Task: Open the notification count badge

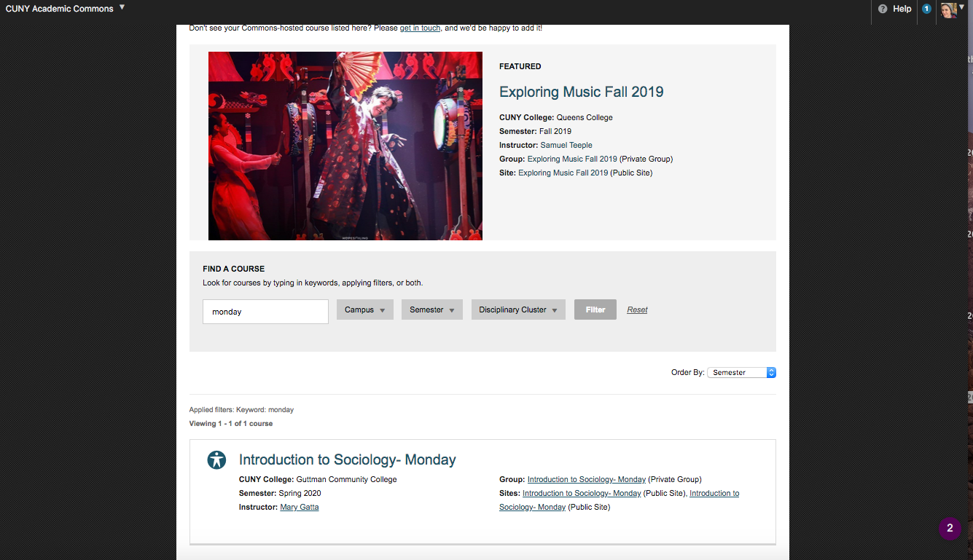Action: click(926, 9)
